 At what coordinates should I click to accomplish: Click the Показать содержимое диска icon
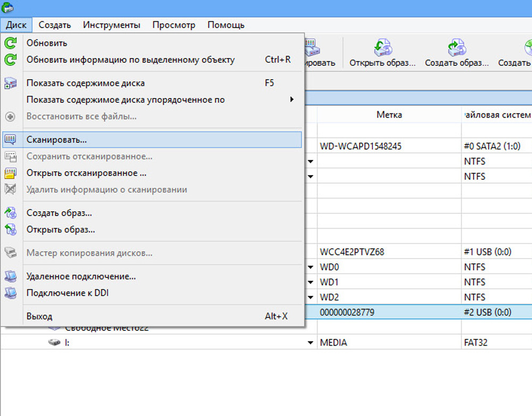[x=10, y=83]
